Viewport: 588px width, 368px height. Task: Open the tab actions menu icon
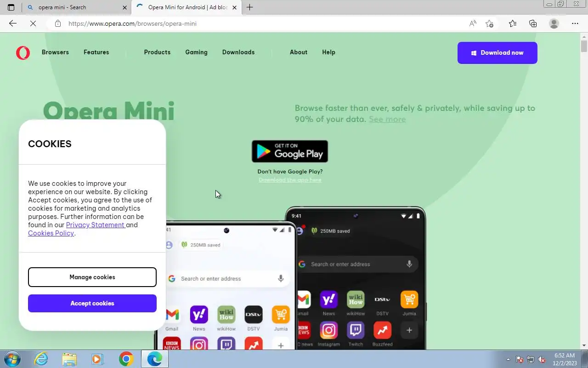(11, 7)
